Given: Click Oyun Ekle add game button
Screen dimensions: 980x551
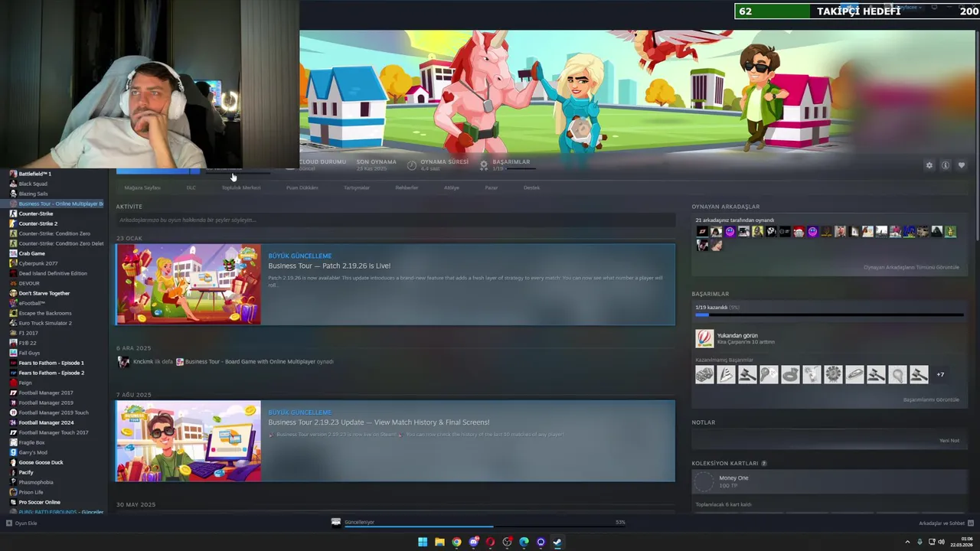Looking at the screenshot, I should point(21,523).
